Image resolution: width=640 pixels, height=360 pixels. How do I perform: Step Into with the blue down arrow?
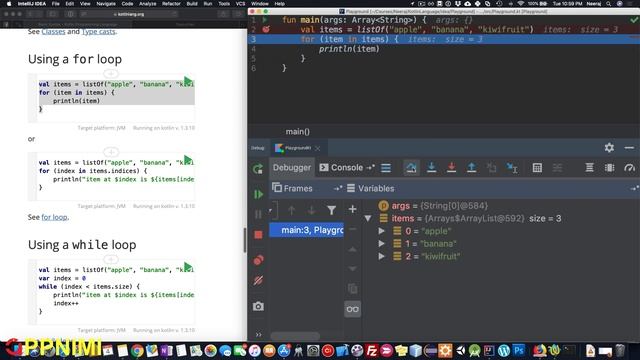point(431,168)
